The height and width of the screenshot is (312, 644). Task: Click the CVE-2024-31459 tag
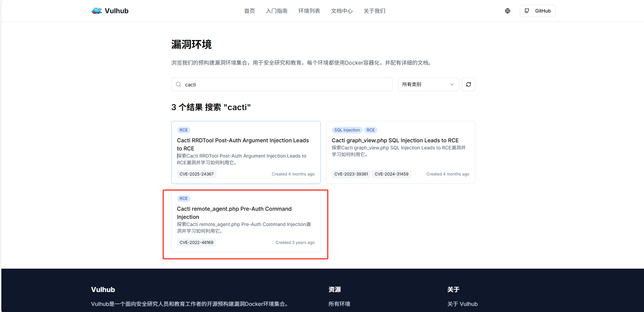[391, 174]
